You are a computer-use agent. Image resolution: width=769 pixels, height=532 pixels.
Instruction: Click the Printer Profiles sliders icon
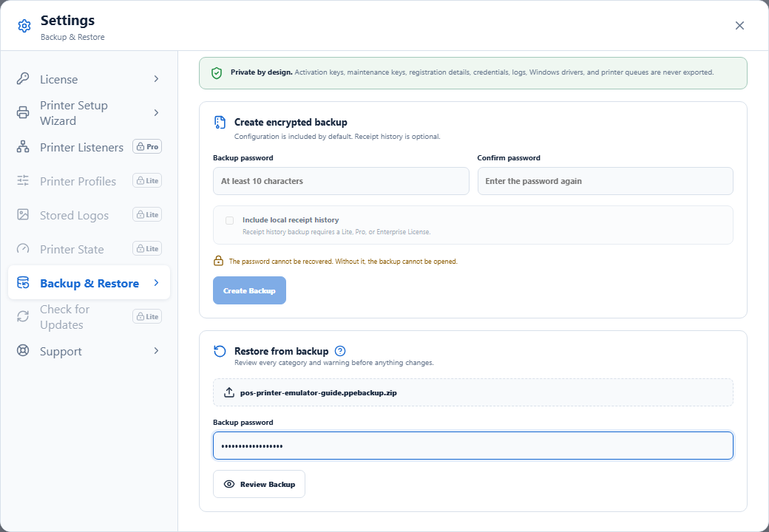coord(23,181)
